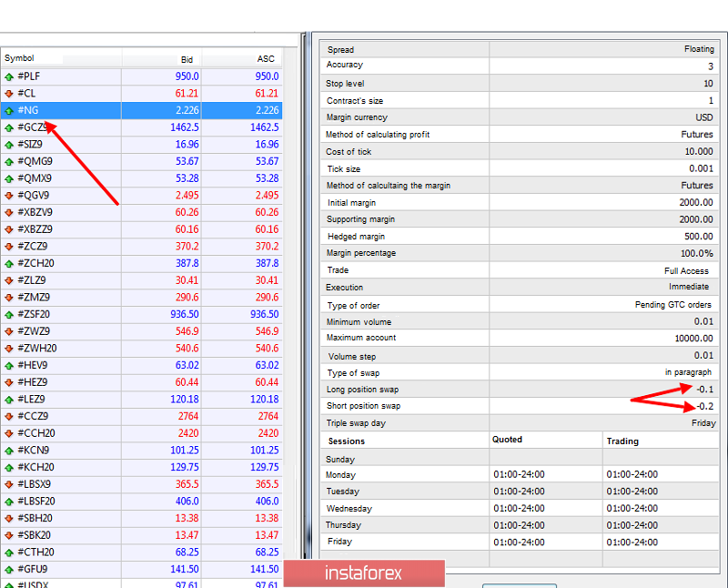This screenshot has width=728, height=588.
Task: Select the #CCH20 symbol name
Action: (x=36, y=433)
